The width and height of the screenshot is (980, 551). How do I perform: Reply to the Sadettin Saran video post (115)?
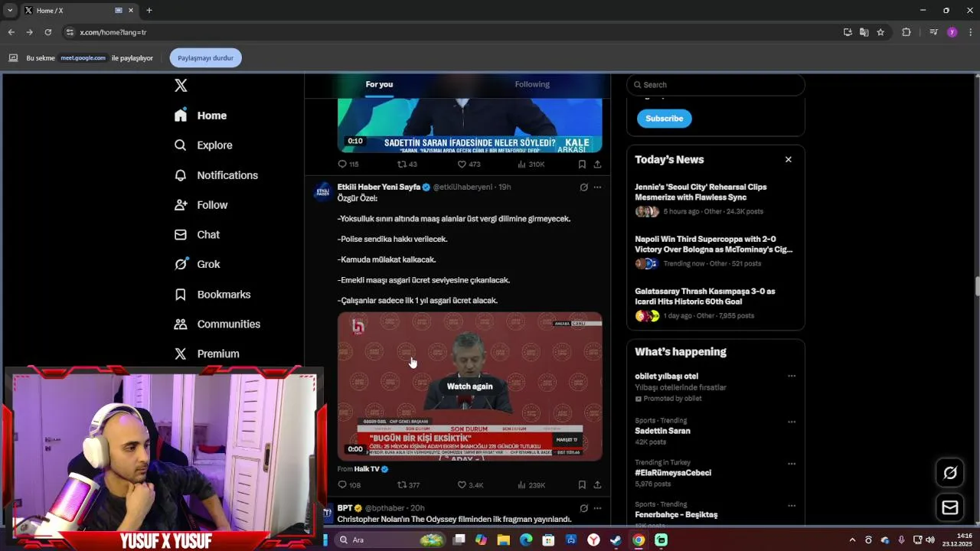pos(348,165)
